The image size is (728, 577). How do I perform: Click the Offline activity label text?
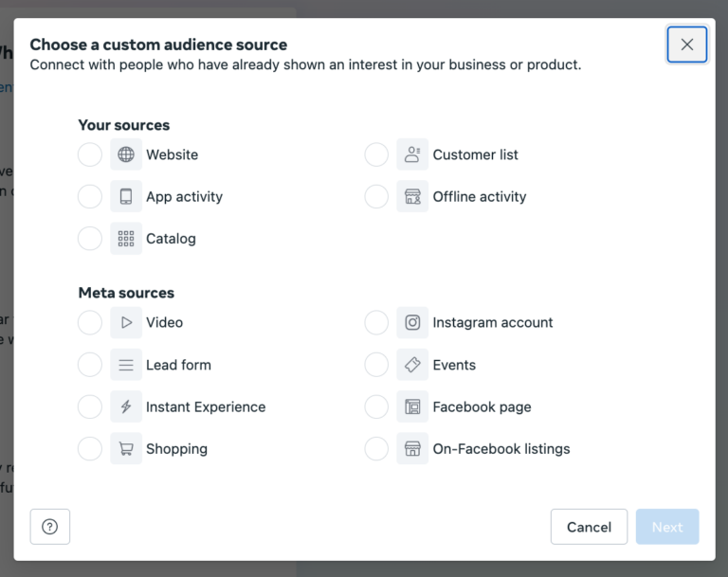click(480, 197)
